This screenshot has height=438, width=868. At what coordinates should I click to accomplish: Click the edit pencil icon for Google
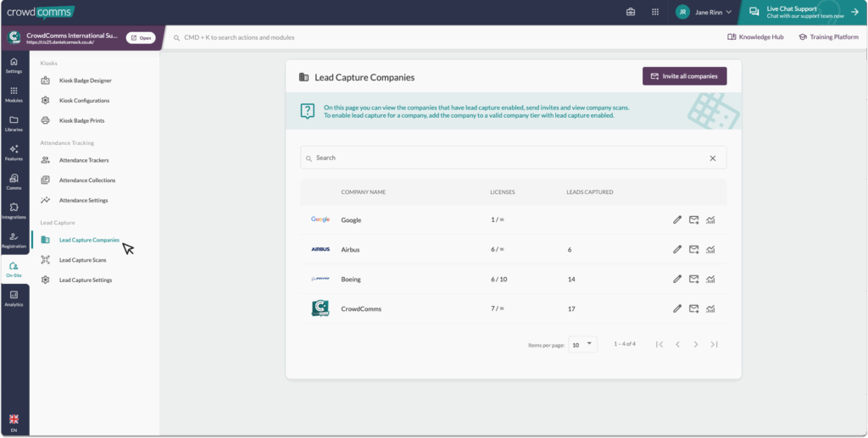point(677,219)
